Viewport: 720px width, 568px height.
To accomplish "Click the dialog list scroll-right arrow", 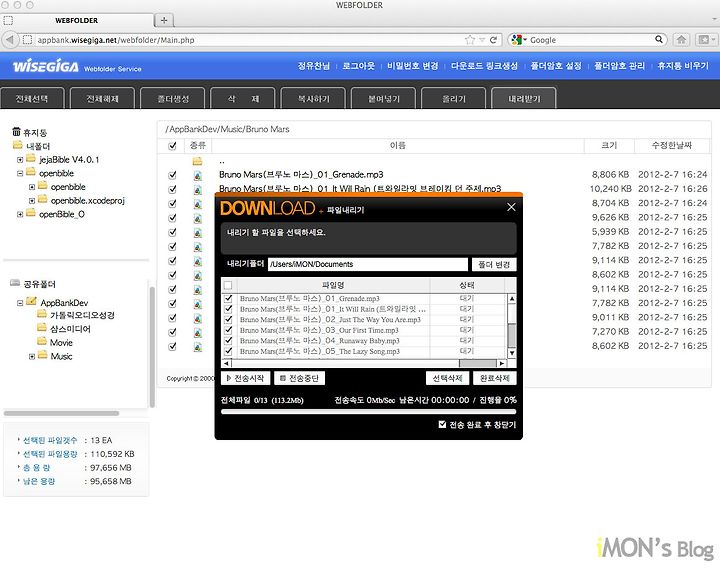I will click(502, 363).
